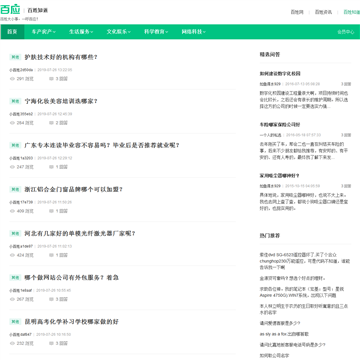Click reply icon under 护肤技术好的机构有哪些 question
360x360 pixels.
(51, 79)
